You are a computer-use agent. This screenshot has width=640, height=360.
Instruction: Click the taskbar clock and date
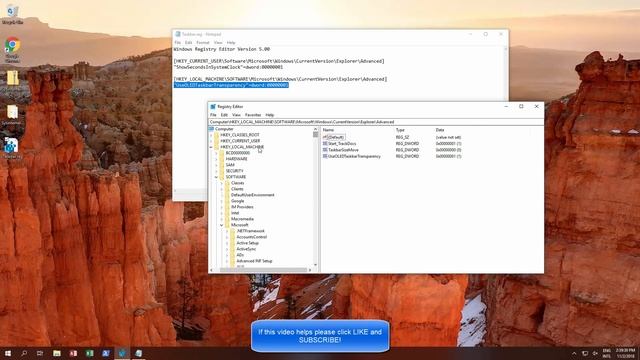(625, 353)
